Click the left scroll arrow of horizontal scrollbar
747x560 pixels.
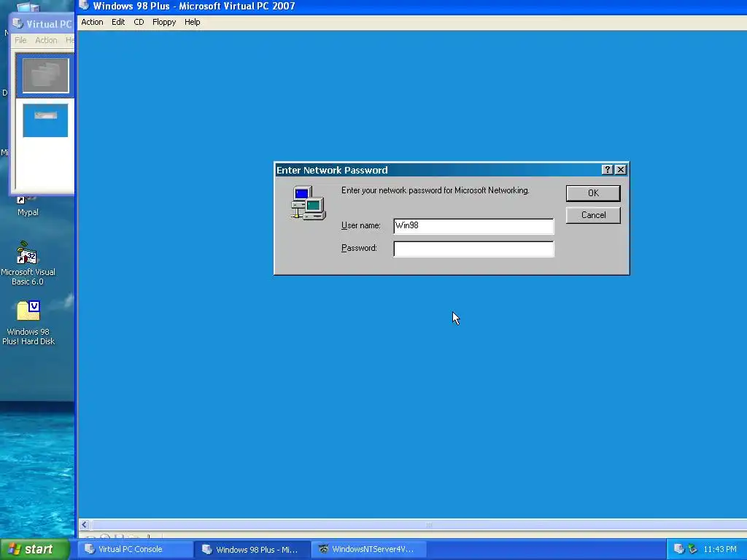click(85, 524)
